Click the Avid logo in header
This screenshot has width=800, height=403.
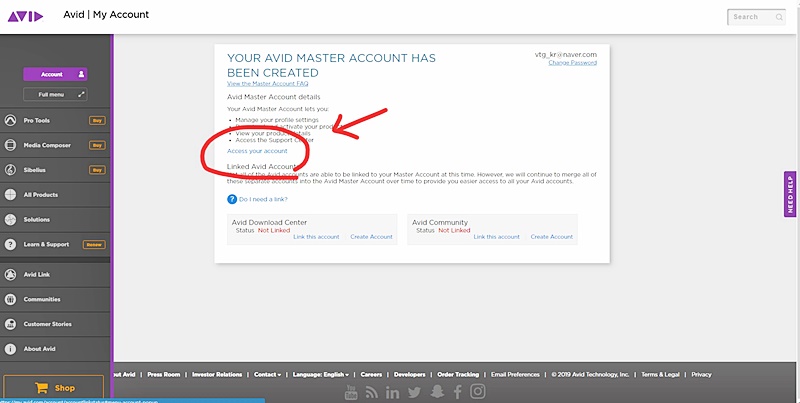click(x=26, y=16)
